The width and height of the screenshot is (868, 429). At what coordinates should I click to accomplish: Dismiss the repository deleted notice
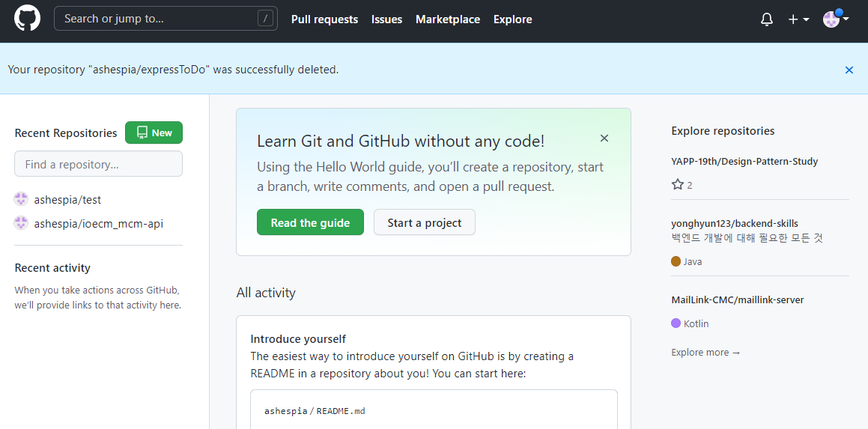(x=849, y=70)
